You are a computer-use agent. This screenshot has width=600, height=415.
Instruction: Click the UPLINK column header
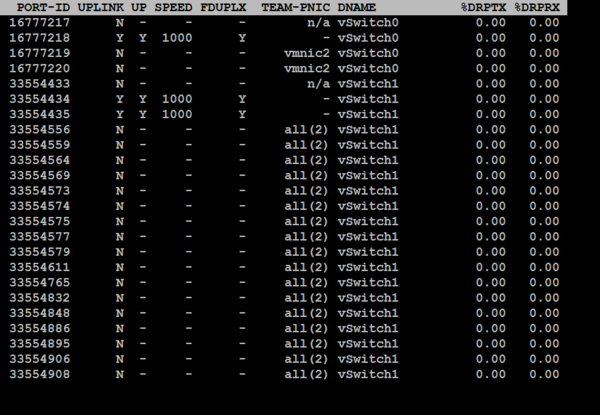[102, 8]
